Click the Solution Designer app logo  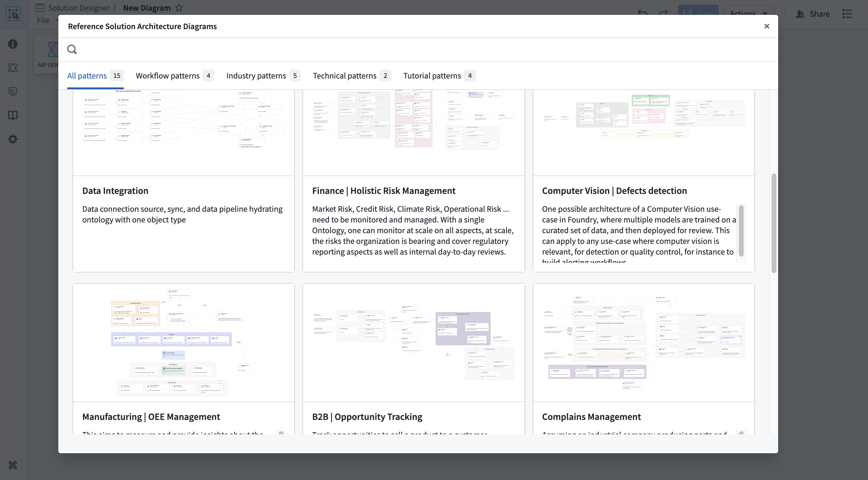click(13, 14)
